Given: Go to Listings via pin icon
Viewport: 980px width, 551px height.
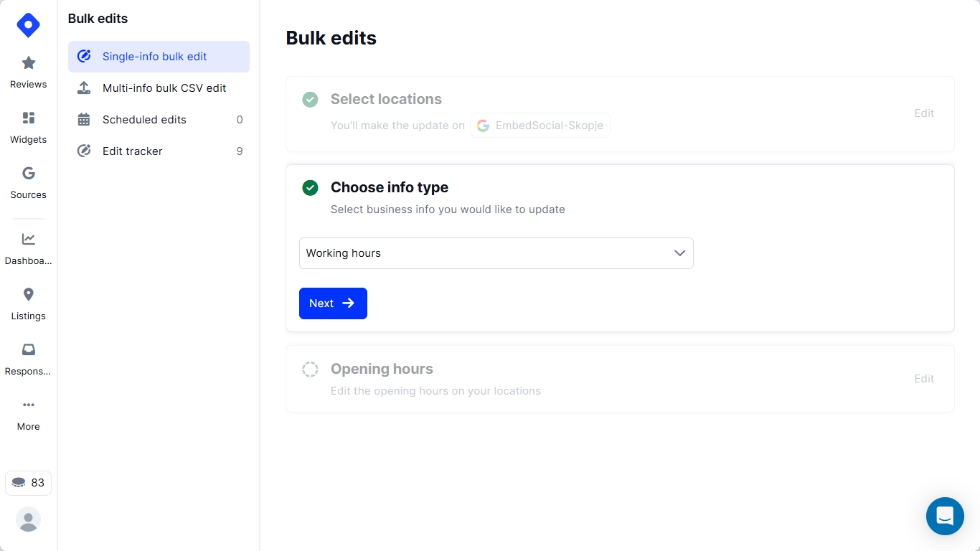Looking at the screenshot, I should [29, 295].
